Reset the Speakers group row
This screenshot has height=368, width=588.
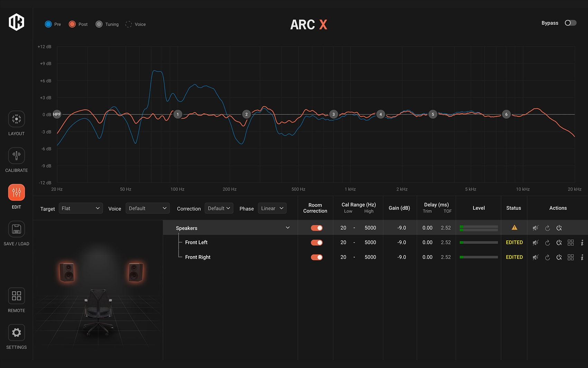pos(547,228)
